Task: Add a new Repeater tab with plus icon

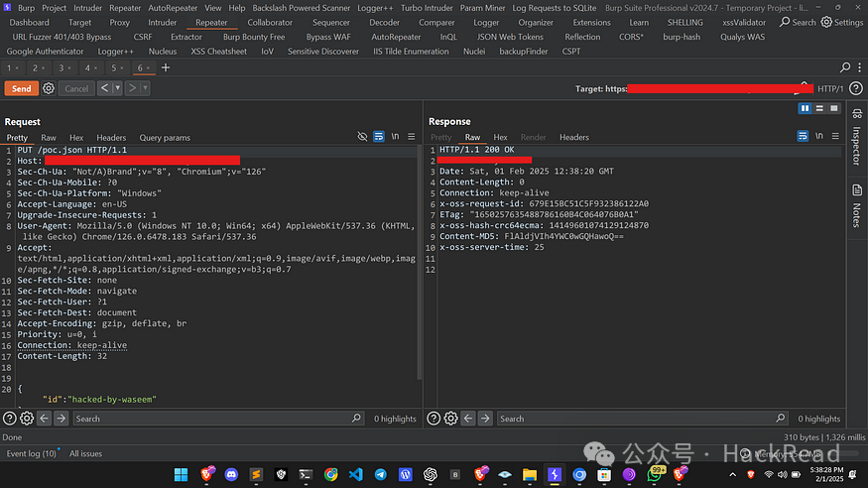Action: pyautogui.click(x=166, y=67)
